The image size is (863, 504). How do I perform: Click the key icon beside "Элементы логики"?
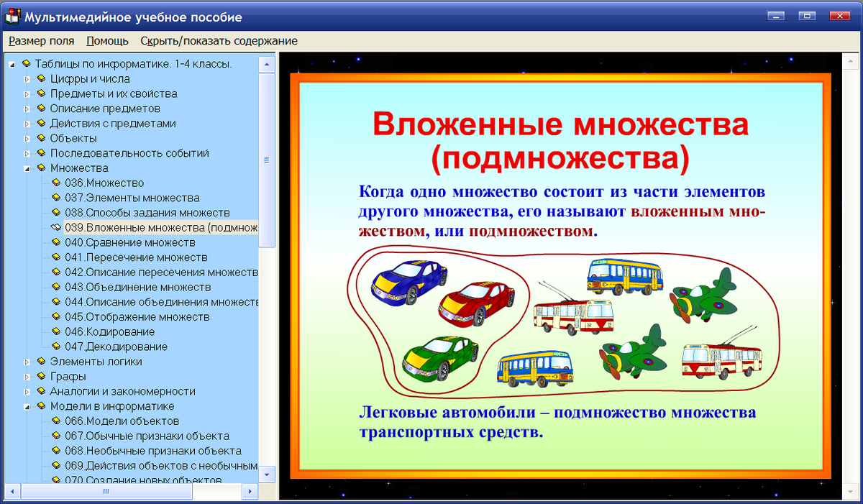[40, 362]
